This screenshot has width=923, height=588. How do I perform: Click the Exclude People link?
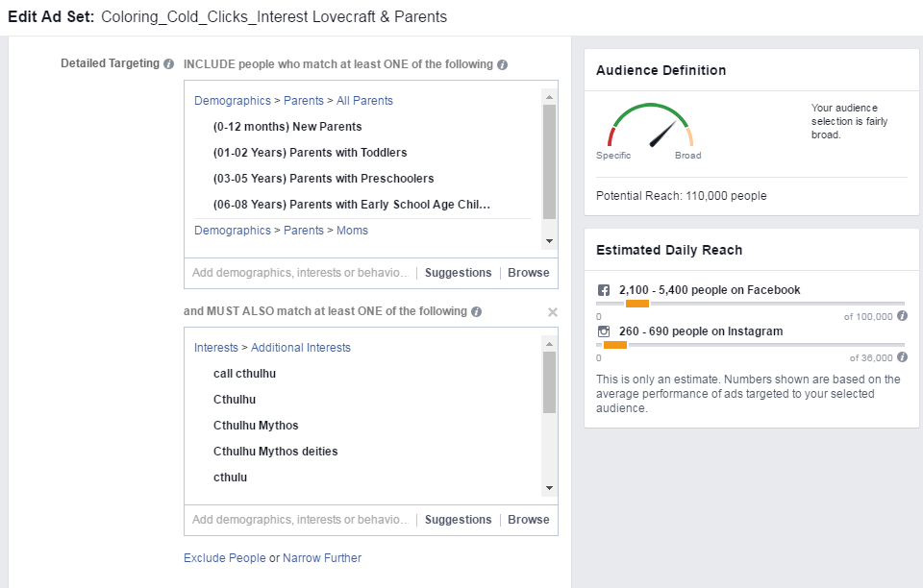225,558
